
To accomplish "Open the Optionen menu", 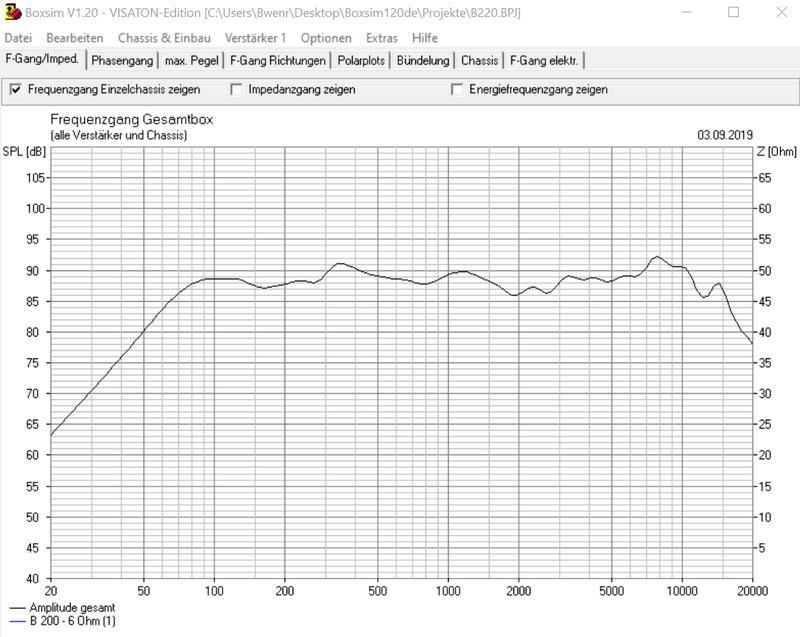I will (x=326, y=38).
